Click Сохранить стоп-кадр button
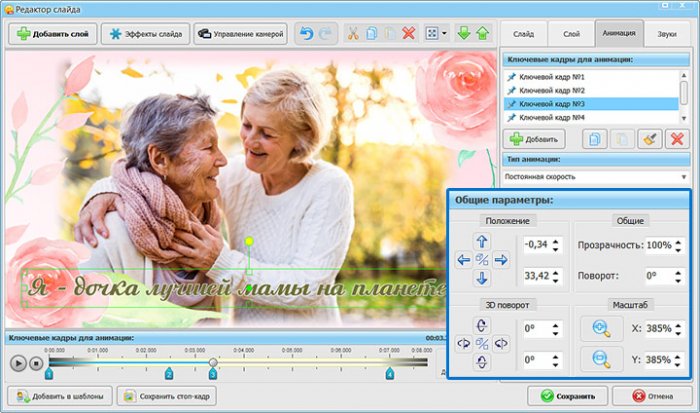Viewport: 700px width, 413px height. (x=167, y=396)
